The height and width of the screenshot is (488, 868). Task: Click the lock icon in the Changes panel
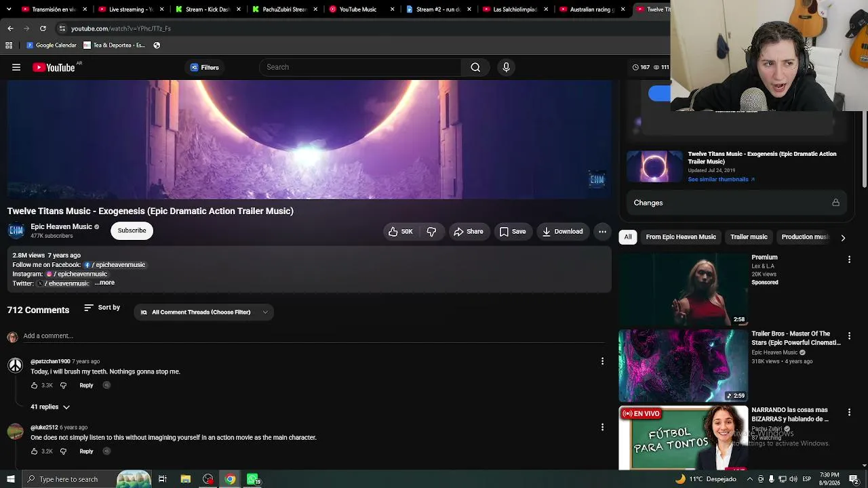coord(835,203)
